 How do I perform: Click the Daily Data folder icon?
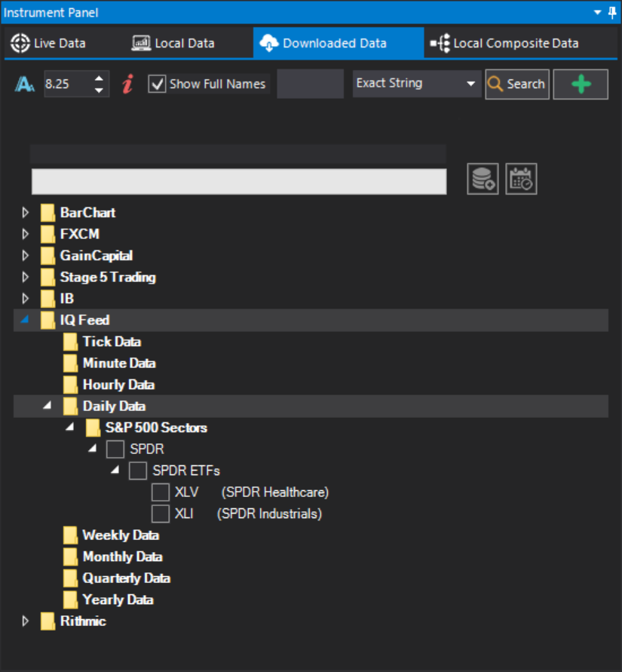(70, 406)
